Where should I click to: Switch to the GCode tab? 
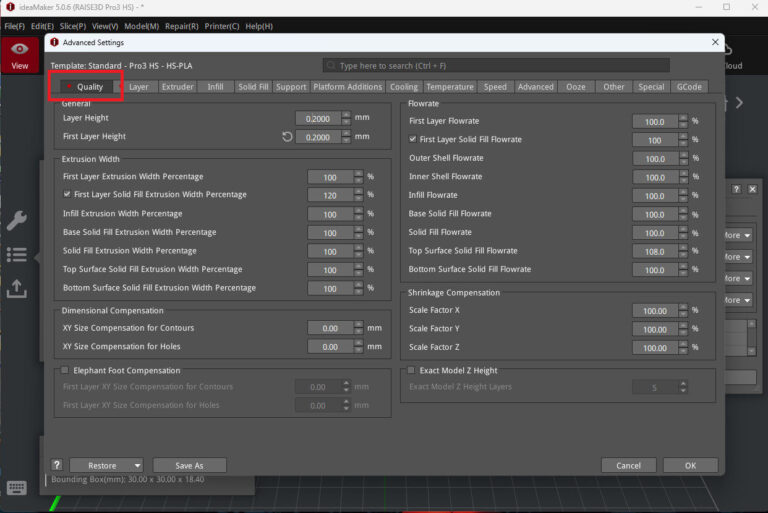click(x=689, y=87)
